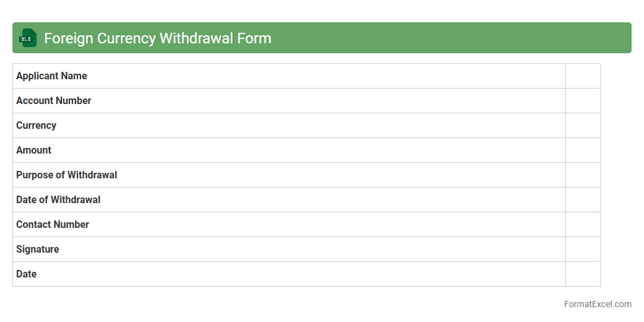This screenshot has width=644, height=322.
Task: Click the empty field beside Purpose of Withdrawal
Action: click(x=583, y=175)
